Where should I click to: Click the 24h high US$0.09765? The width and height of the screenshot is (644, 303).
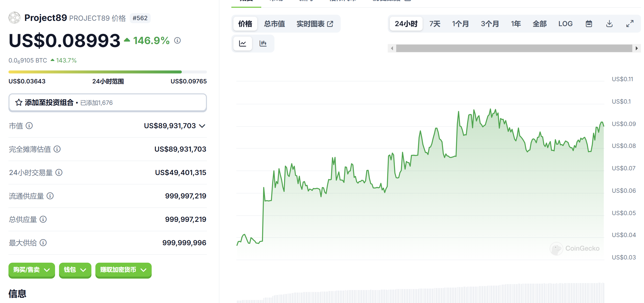tap(189, 81)
